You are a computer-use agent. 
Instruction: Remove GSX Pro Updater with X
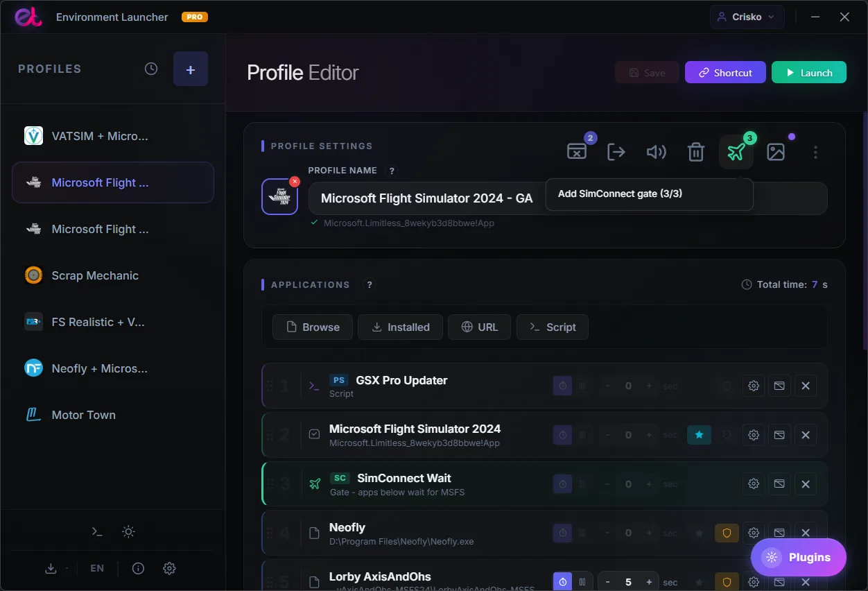[806, 386]
